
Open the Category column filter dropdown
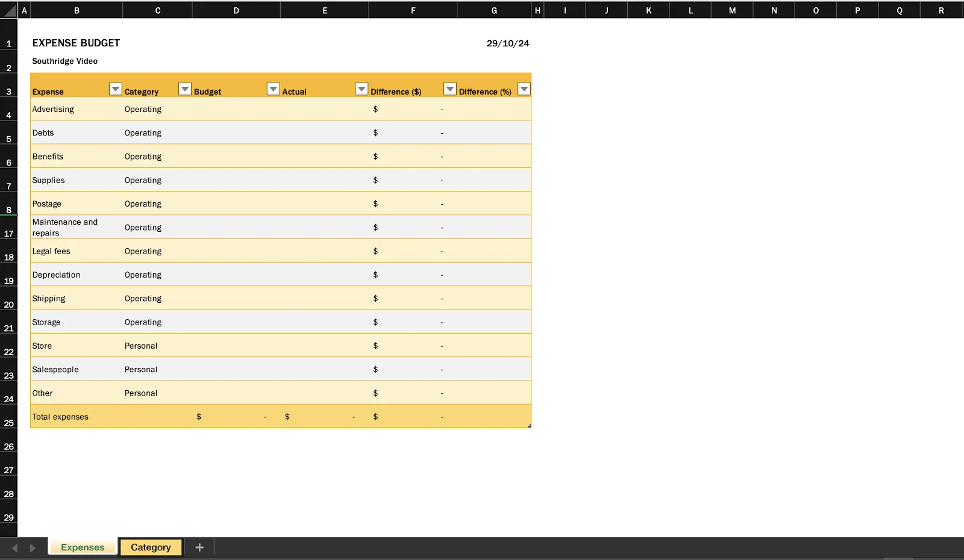tap(185, 89)
